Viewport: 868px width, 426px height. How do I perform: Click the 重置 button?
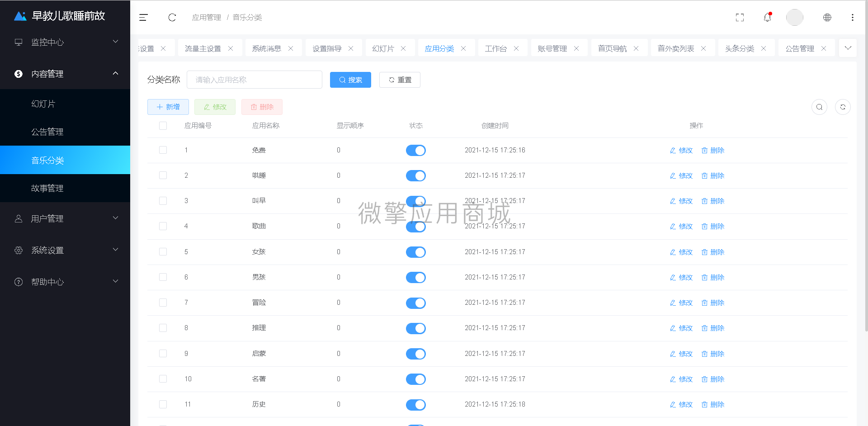(400, 80)
